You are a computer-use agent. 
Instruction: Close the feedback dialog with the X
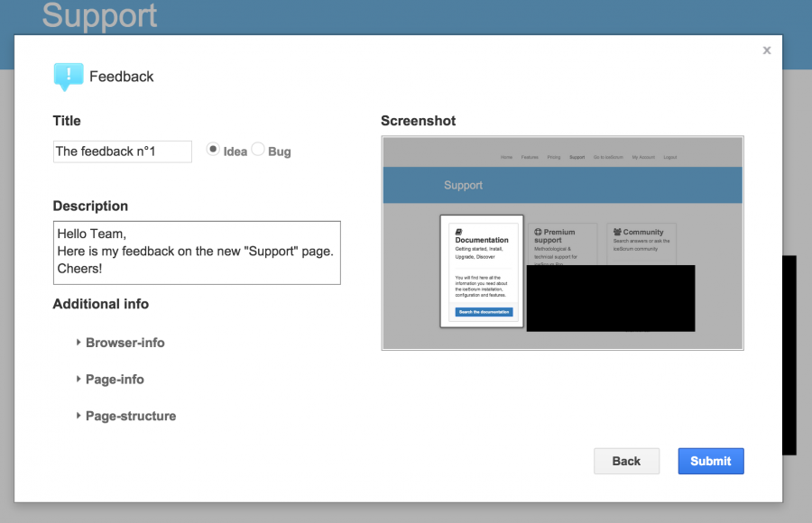tap(767, 50)
